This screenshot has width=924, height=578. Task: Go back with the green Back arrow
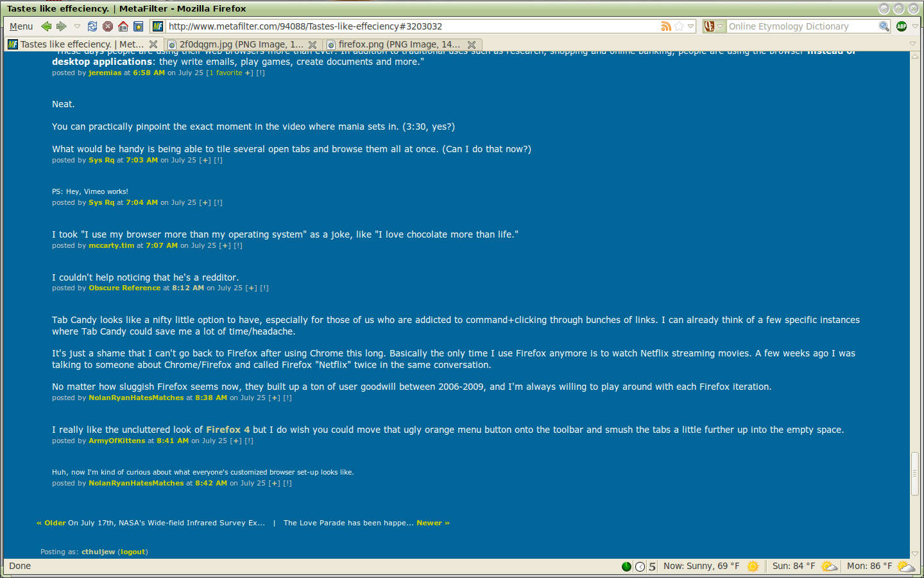coord(46,26)
